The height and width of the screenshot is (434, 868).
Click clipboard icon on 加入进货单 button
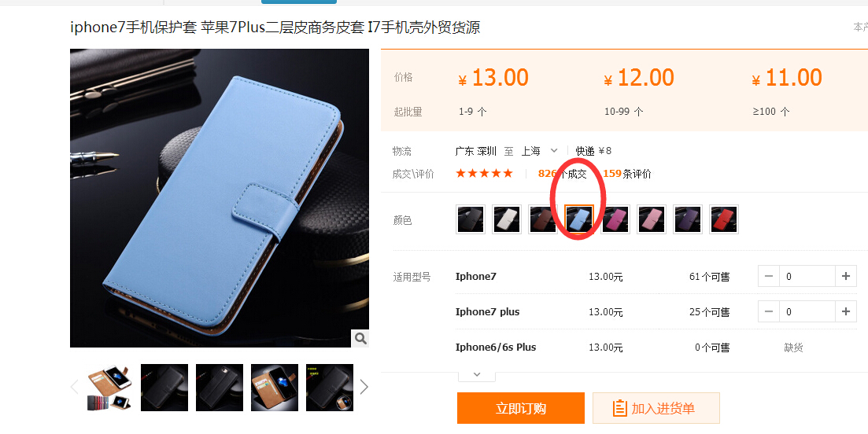(x=619, y=409)
